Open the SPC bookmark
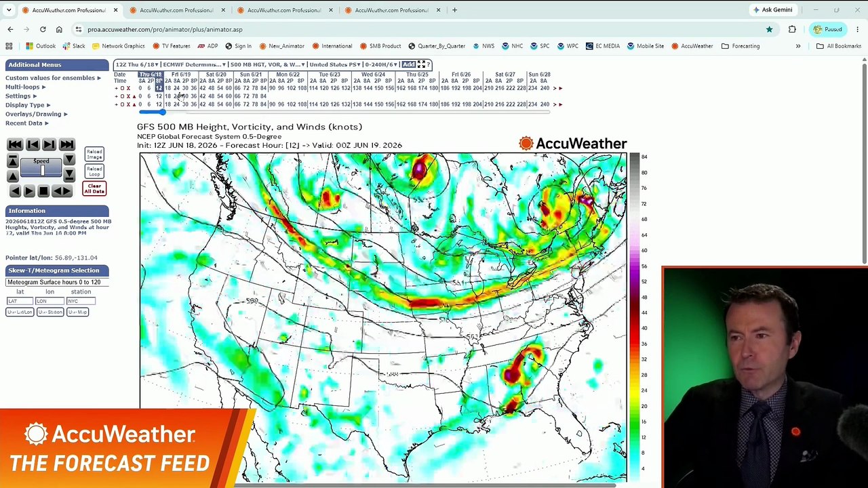This screenshot has width=868, height=488. [539, 46]
